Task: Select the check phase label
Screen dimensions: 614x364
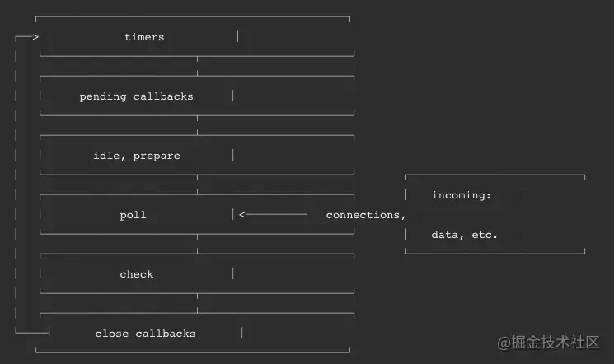Action: coord(137,274)
